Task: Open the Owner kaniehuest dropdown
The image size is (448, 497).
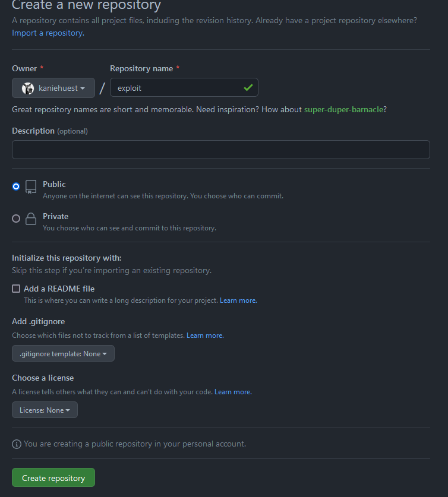Action: pyautogui.click(x=53, y=88)
